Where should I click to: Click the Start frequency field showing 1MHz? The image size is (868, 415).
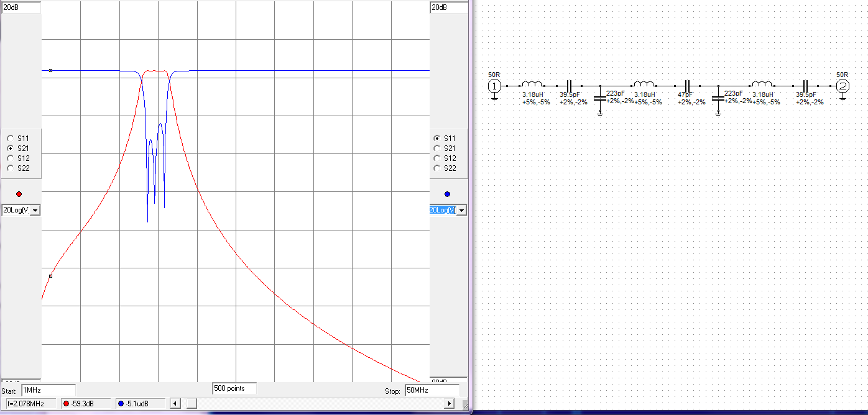point(48,390)
